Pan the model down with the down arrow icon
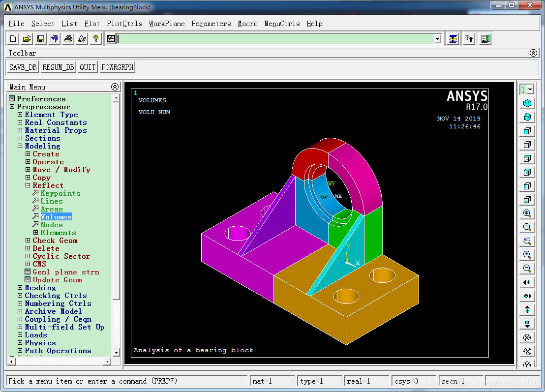This screenshot has height=392, width=545. click(527, 324)
